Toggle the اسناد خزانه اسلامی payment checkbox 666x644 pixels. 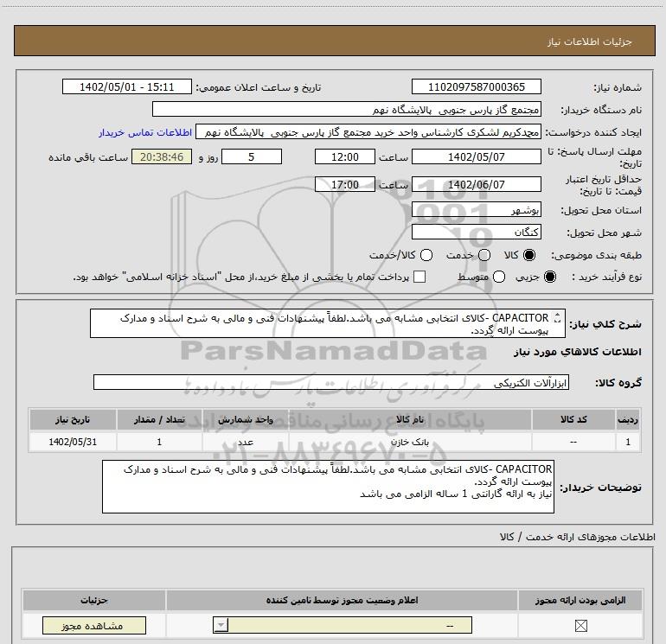click(419, 277)
